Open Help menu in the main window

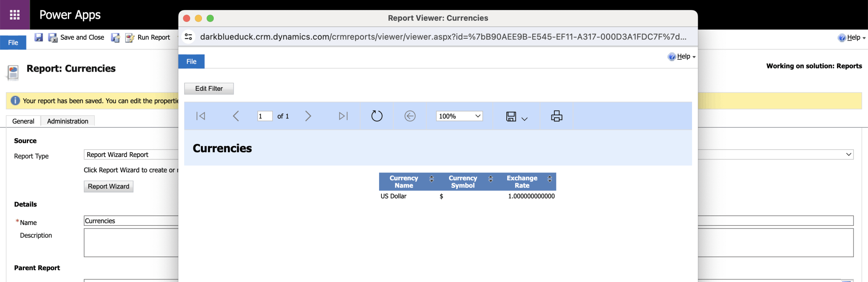point(851,37)
